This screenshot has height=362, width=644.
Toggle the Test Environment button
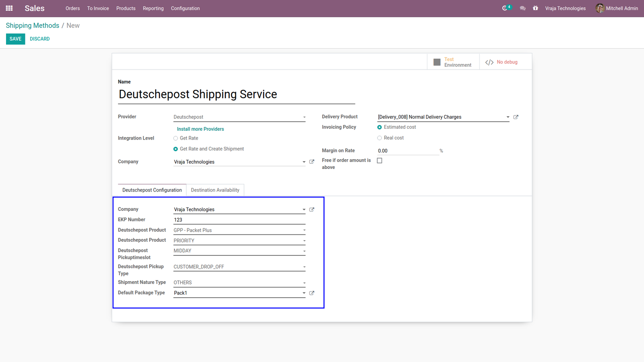tap(453, 62)
